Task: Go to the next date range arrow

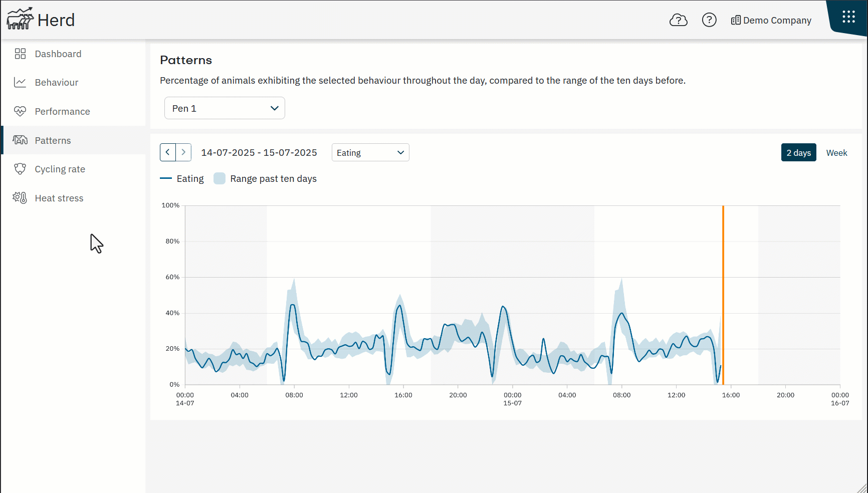Action: point(184,152)
